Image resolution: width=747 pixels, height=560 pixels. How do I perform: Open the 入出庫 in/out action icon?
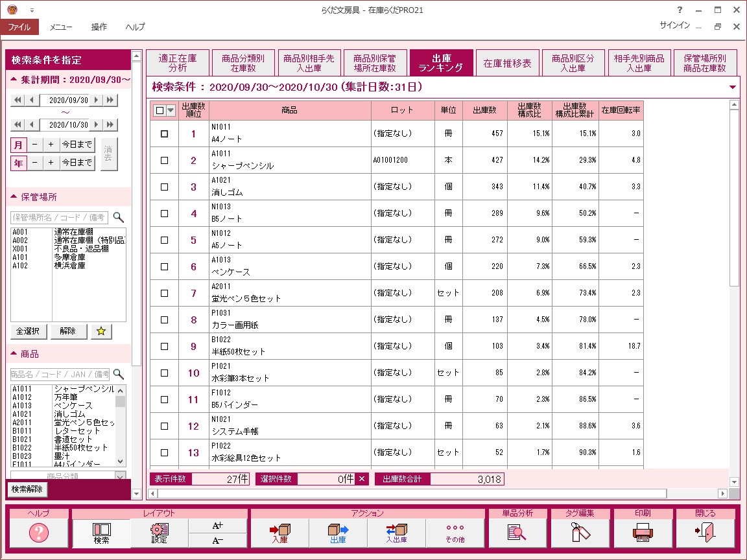pos(396,533)
